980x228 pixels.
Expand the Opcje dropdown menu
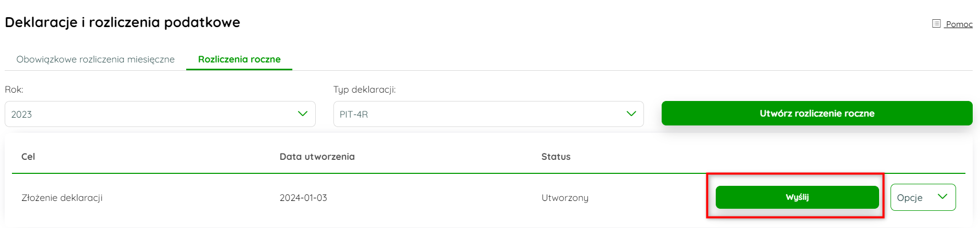(923, 197)
